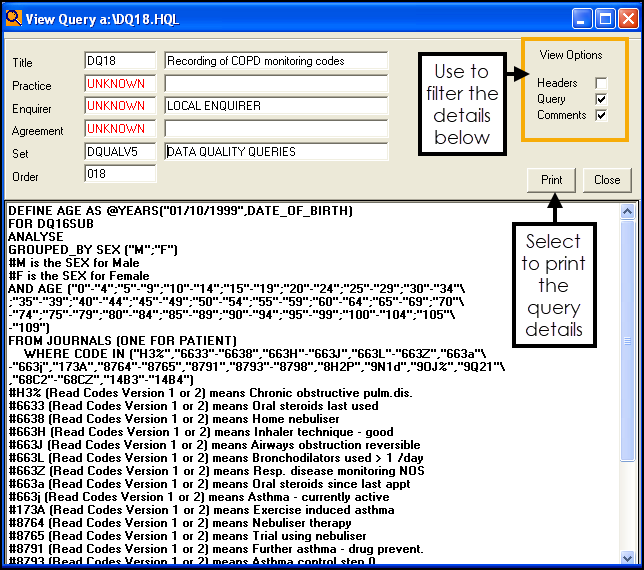Click the DATA QUALITY QUERIES field
Viewport: 644px width, 570px height.
(275, 152)
